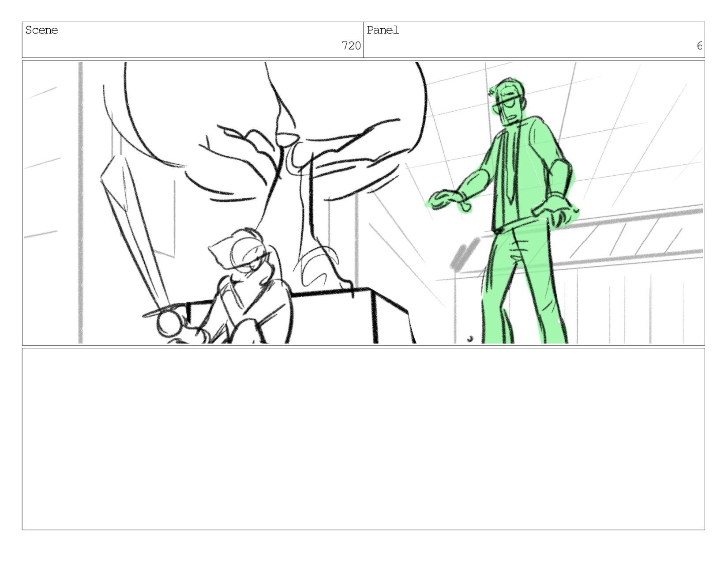Click the panel number 6
Viewport: 728px width, 563px height.
coord(699,46)
